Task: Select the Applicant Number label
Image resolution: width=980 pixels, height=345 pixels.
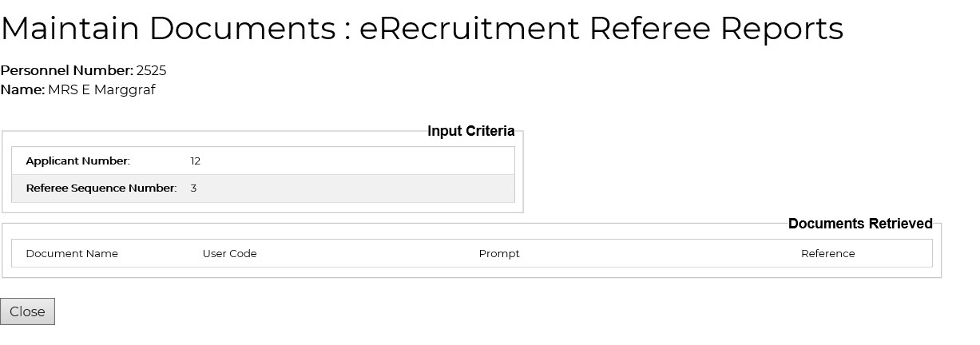Action: click(77, 161)
